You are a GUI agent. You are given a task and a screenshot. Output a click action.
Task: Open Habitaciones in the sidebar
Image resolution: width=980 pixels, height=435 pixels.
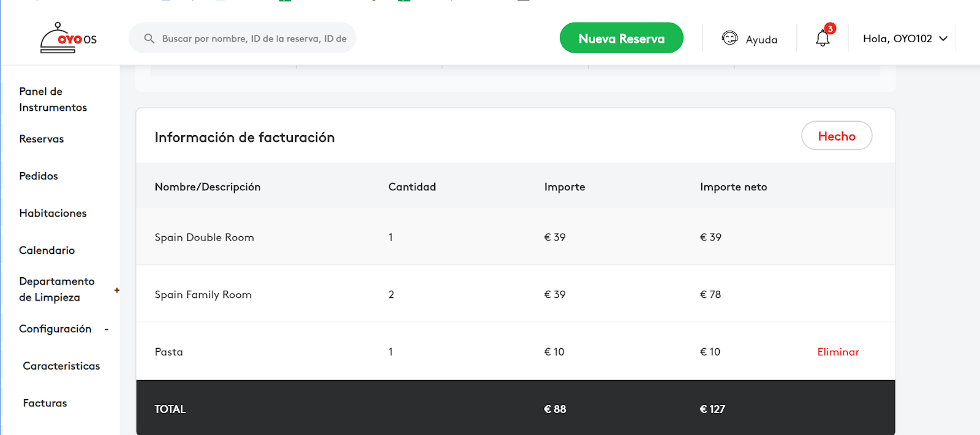(x=53, y=213)
